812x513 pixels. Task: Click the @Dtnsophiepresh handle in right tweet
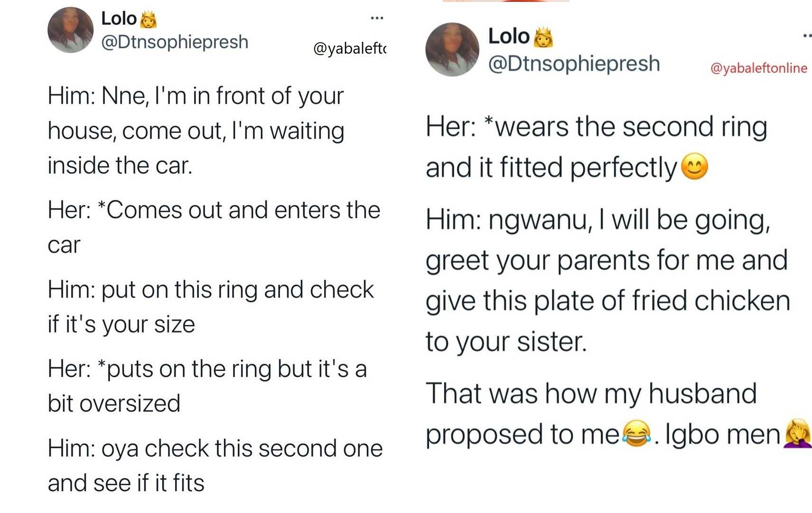(x=574, y=64)
